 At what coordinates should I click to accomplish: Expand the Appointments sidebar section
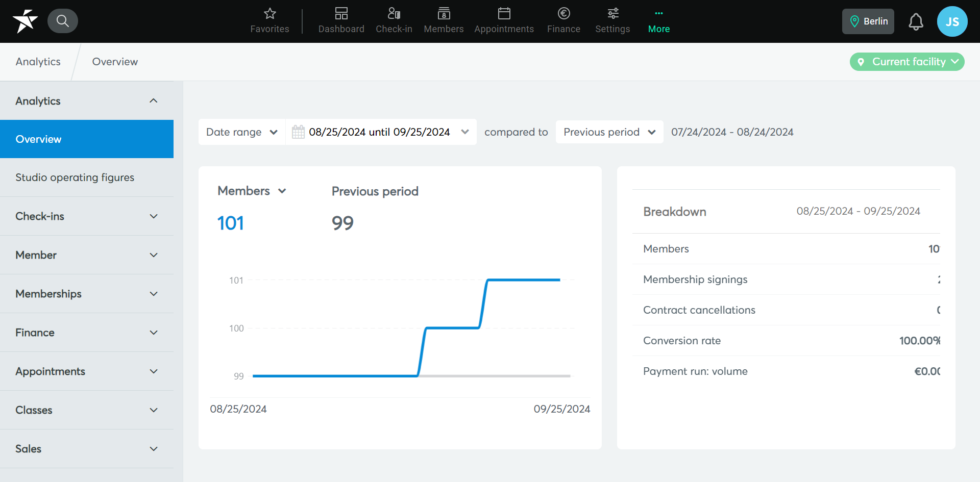click(87, 371)
